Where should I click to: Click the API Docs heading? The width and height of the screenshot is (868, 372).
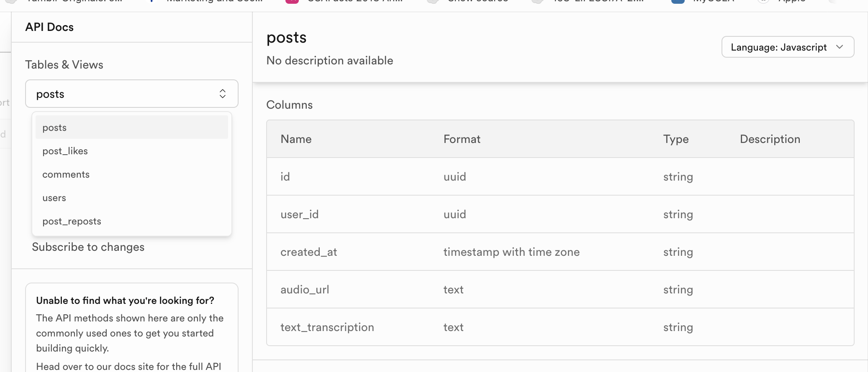[49, 27]
